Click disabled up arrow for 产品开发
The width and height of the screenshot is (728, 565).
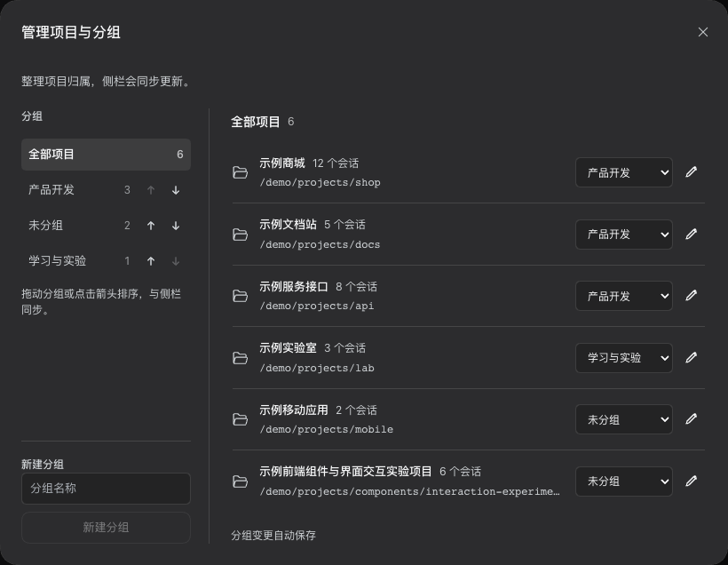pos(151,190)
